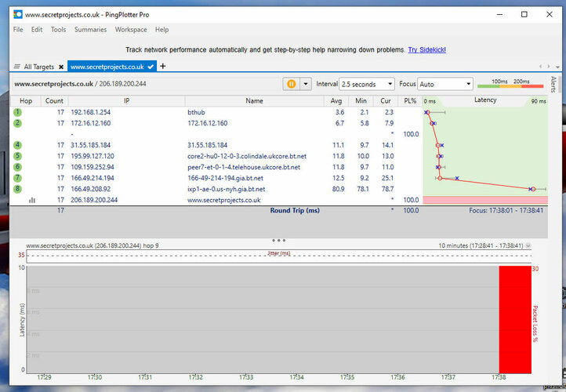
Task: Open the Alerts side panel
Action: coord(553,84)
